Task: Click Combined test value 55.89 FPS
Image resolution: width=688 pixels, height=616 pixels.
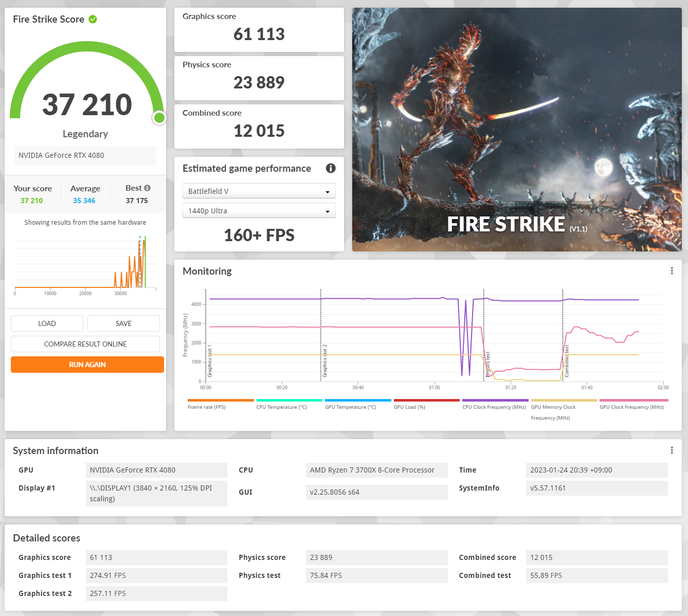Action: (597, 575)
